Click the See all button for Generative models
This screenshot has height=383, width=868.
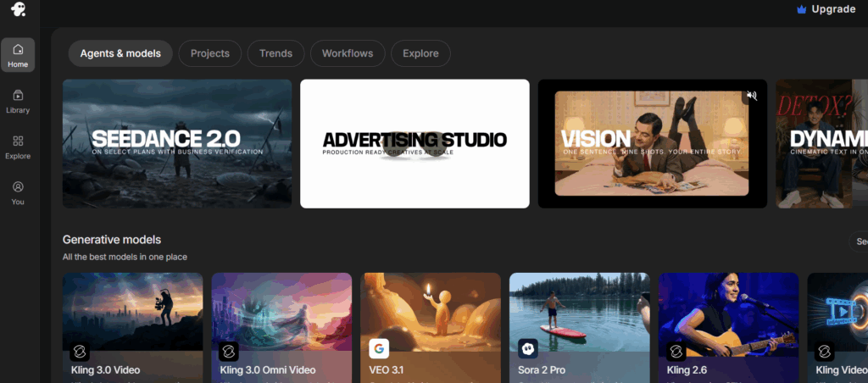click(859, 241)
